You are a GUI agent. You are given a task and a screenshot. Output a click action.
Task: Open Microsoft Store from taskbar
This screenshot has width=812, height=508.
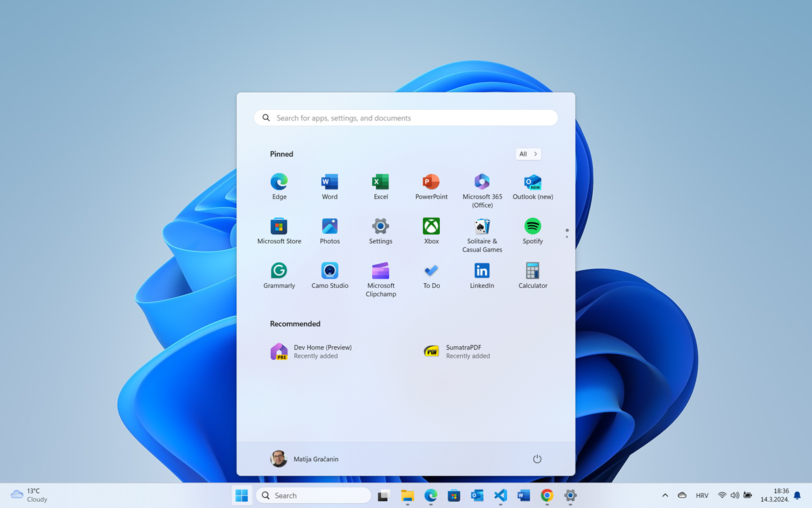(x=454, y=496)
